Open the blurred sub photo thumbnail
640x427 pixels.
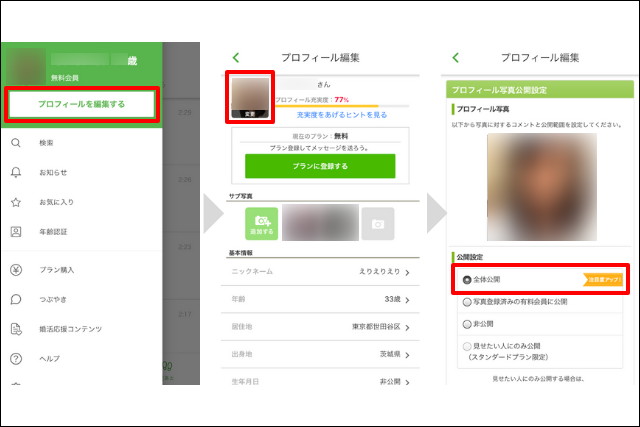click(x=320, y=222)
